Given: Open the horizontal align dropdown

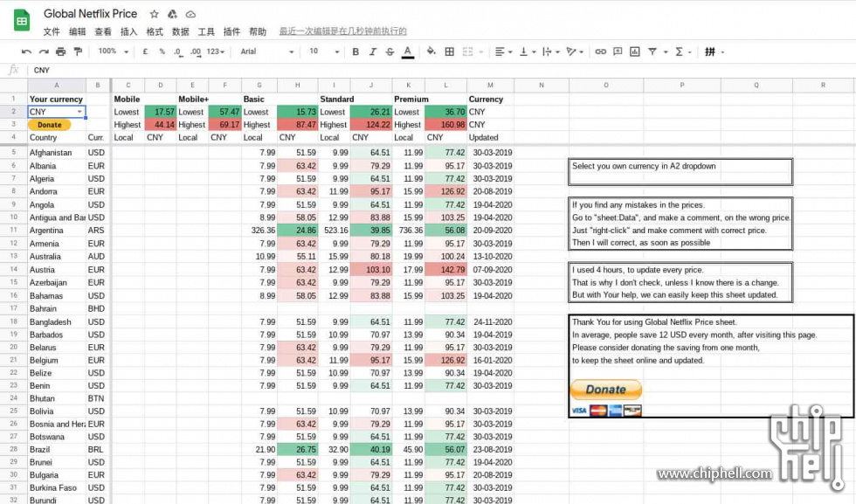Looking at the screenshot, I should [503, 52].
